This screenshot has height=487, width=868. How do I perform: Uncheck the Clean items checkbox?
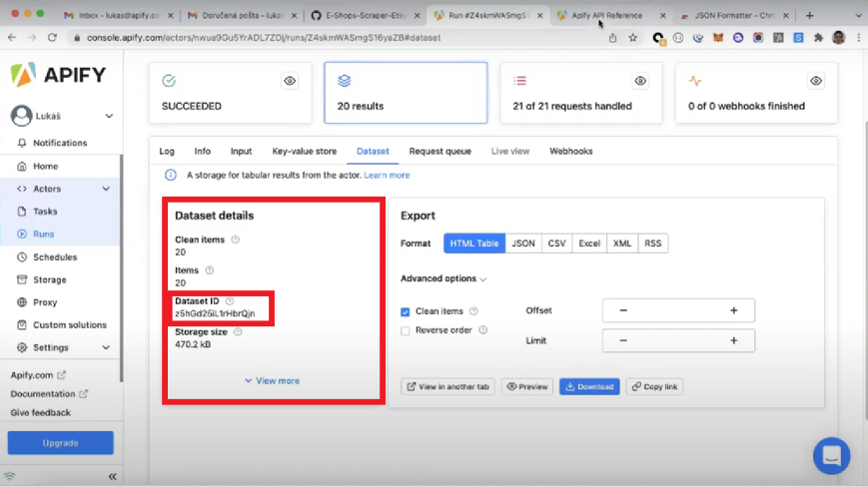[406, 311]
